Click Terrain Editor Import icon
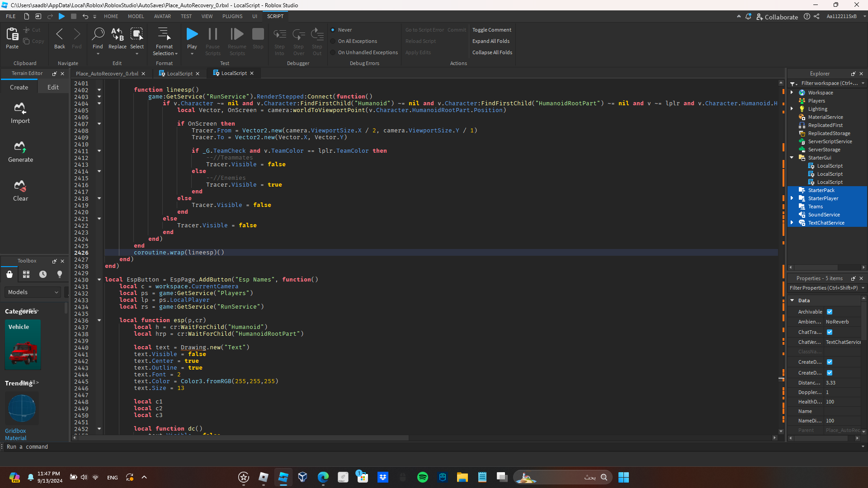The width and height of the screenshot is (868, 488). [x=20, y=108]
